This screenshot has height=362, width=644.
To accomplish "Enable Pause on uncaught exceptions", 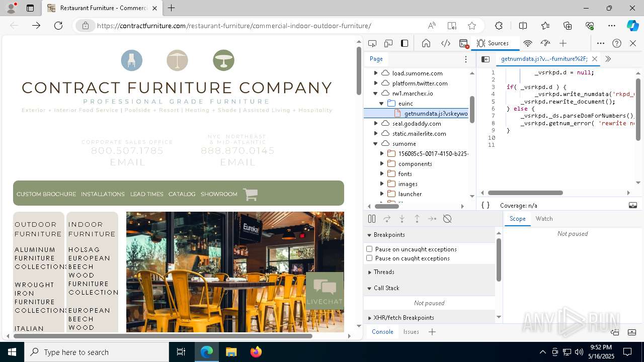I will tap(369, 249).
